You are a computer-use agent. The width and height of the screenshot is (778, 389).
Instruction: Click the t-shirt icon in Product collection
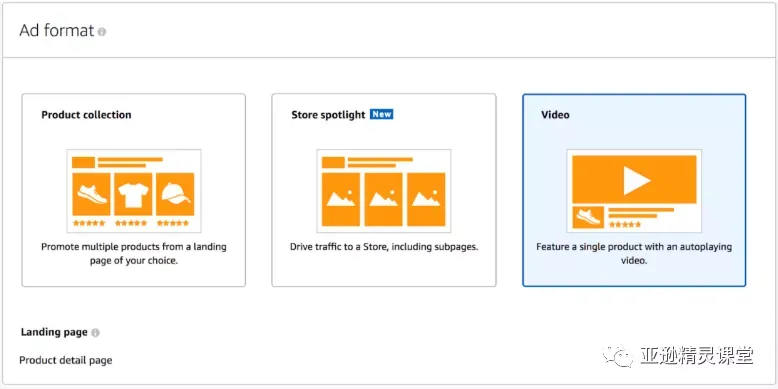[x=133, y=194]
